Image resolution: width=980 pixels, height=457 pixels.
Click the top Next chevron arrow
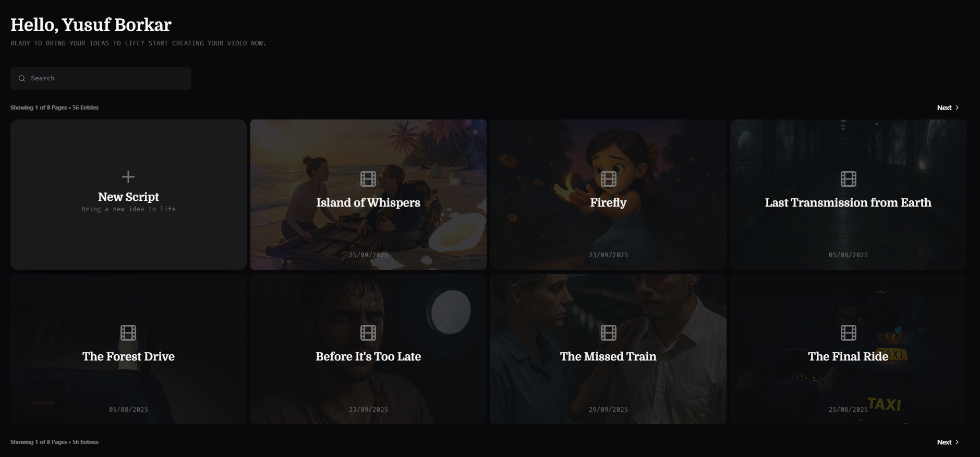(x=957, y=107)
